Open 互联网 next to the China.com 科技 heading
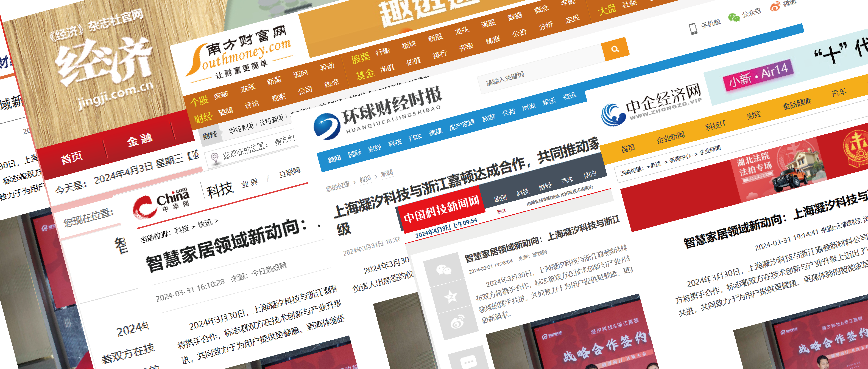Screen dimensions: 868x369 [x=289, y=173]
